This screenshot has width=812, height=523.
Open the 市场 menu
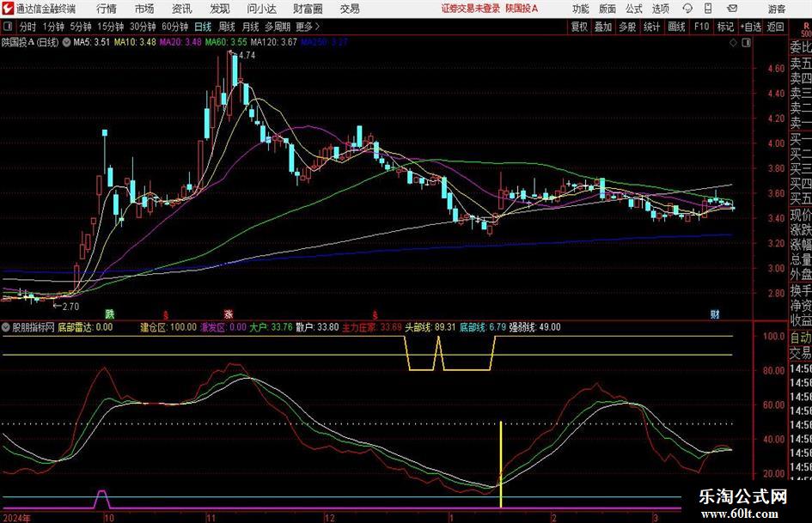pyautogui.click(x=144, y=9)
